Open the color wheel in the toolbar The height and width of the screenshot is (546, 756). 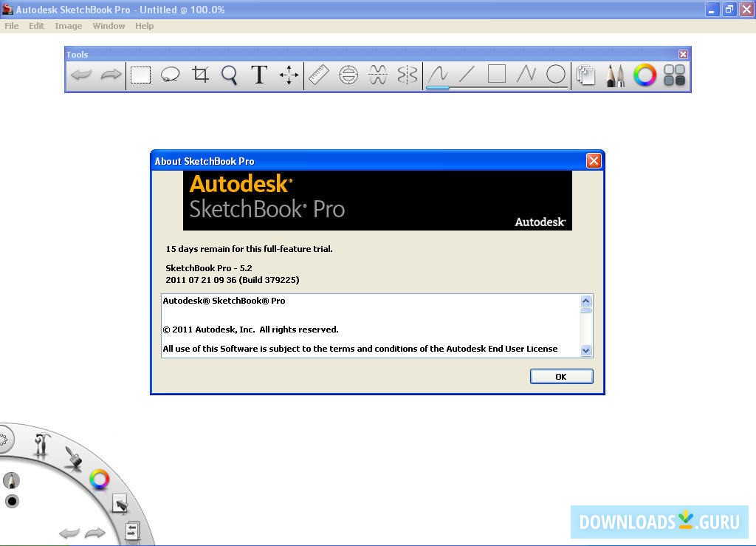pyautogui.click(x=645, y=75)
